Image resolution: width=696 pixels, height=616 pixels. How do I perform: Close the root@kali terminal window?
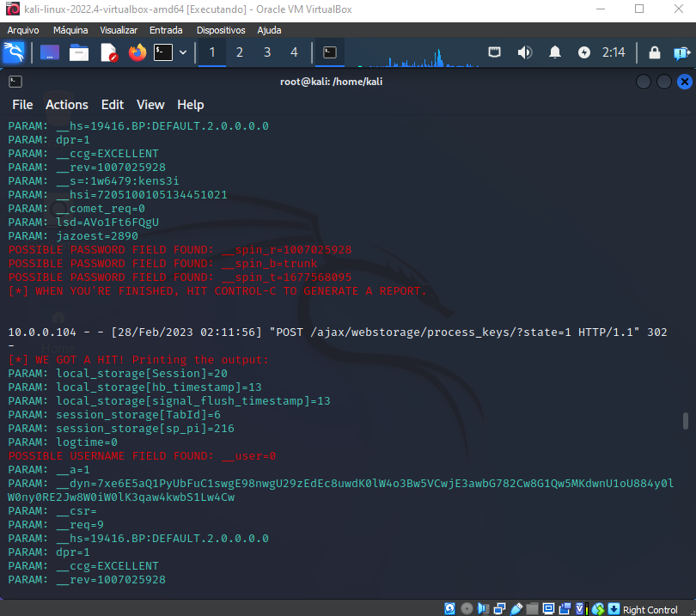tap(685, 82)
